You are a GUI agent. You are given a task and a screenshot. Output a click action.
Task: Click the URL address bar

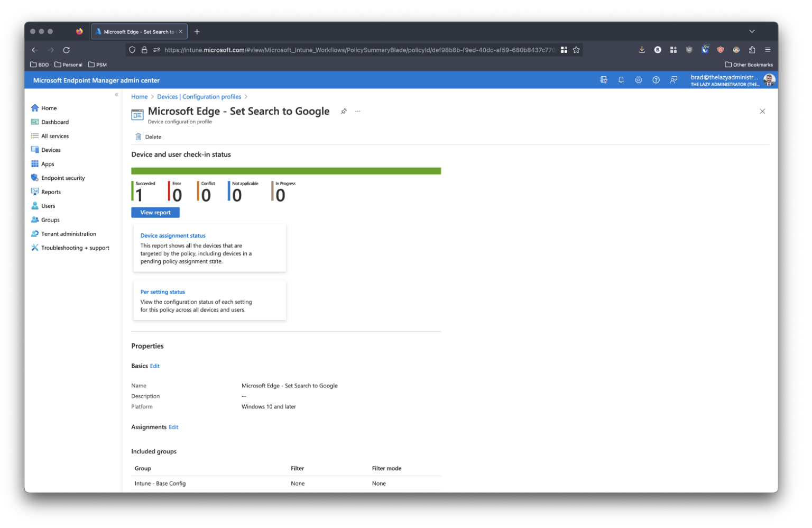pos(359,50)
